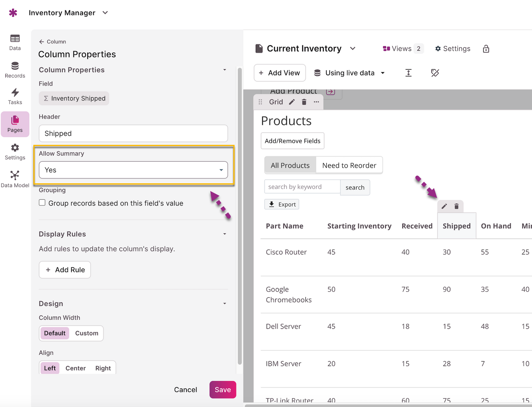This screenshot has height=407, width=532.
Task: Set column alignment to Right
Action: click(103, 368)
